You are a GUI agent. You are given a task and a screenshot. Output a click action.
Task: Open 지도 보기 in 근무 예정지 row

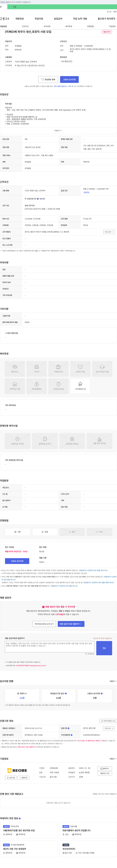pos(109,232)
